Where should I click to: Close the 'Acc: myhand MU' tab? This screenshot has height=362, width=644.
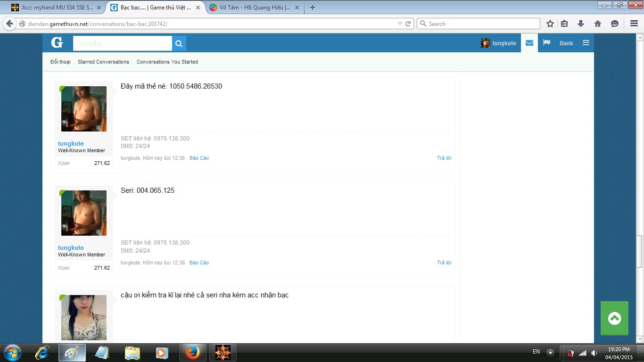(99, 8)
